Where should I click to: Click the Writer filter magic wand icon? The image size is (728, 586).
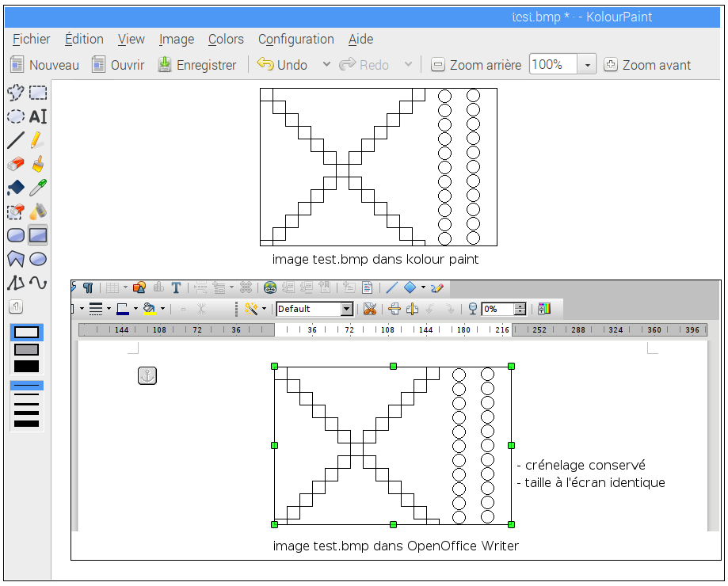pyautogui.click(x=251, y=309)
